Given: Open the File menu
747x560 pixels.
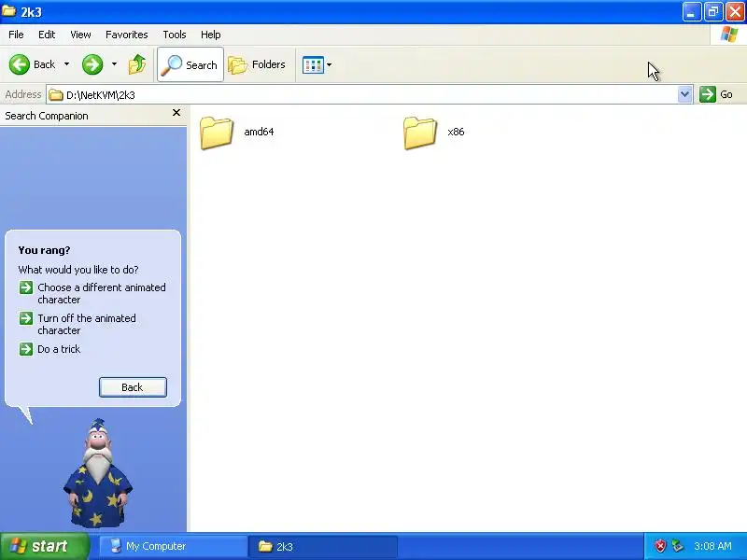Looking at the screenshot, I should pyautogui.click(x=16, y=35).
